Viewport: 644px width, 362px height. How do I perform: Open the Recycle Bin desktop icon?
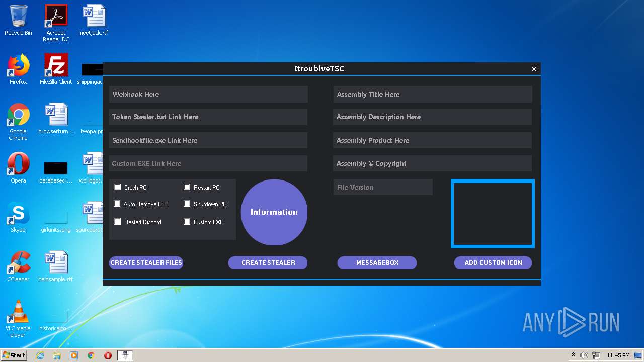(x=18, y=20)
